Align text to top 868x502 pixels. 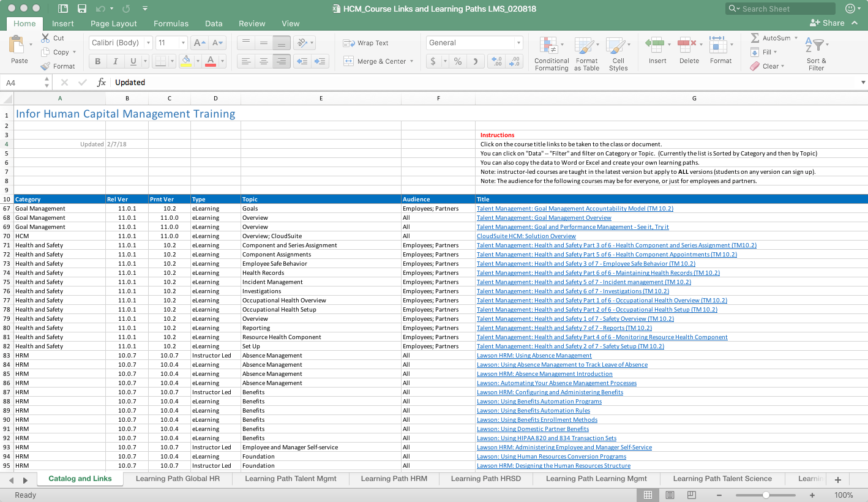tap(245, 43)
